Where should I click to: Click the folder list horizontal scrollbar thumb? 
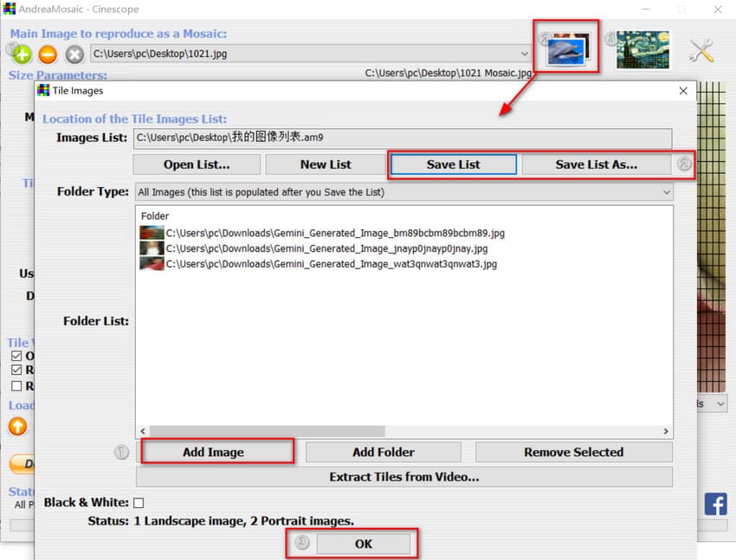[267, 431]
